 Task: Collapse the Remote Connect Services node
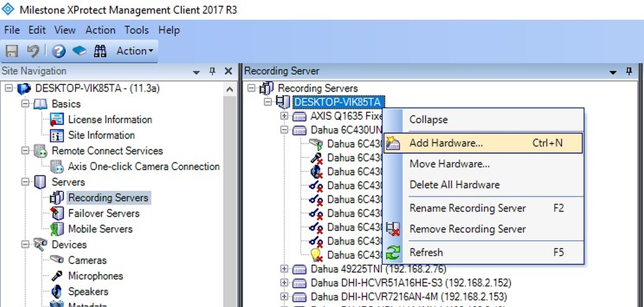click(x=25, y=151)
